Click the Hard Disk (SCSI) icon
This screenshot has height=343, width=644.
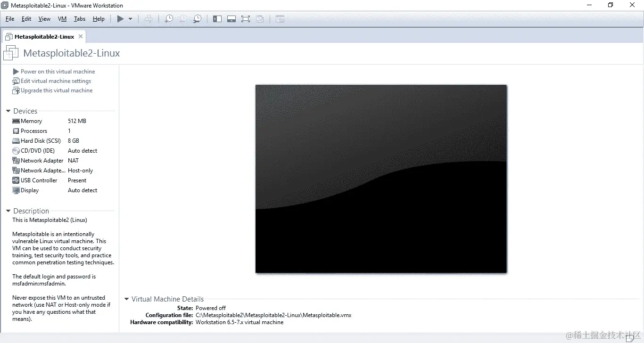click(x=16, y=141)
